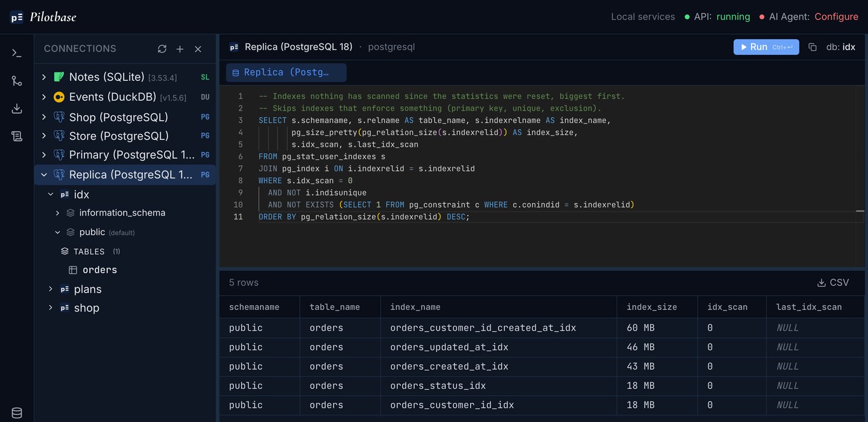Image resolution: width=868 pixels, height=422 pixels.
Task: Close the Connections panel
Action: tap(198, 49)
